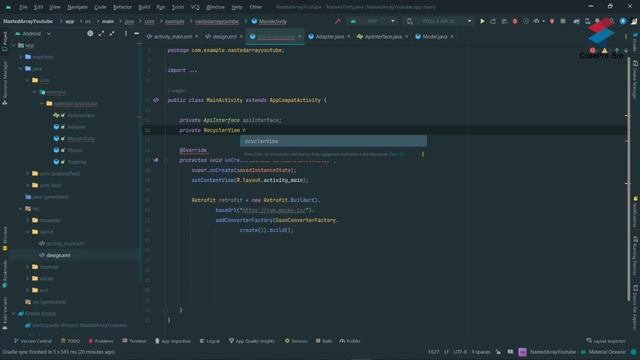Open the Version Control tool window
This screenshot has height=360, width=640.
pos(33,341)
